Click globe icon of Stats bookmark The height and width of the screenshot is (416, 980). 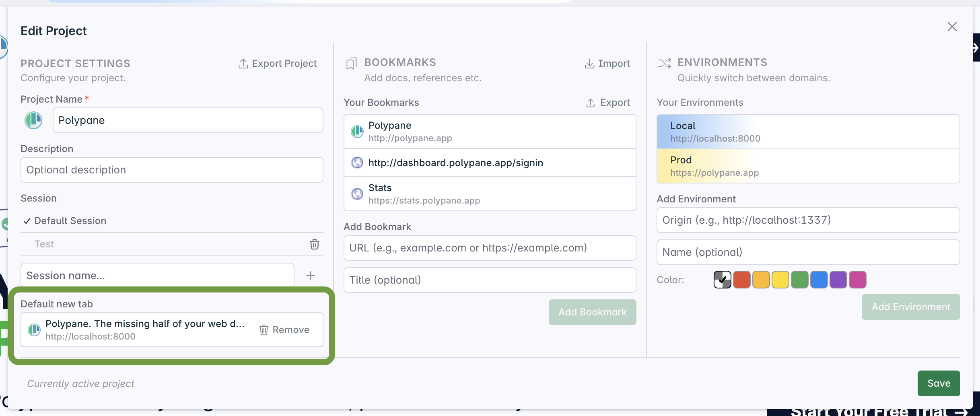point(357,194)
